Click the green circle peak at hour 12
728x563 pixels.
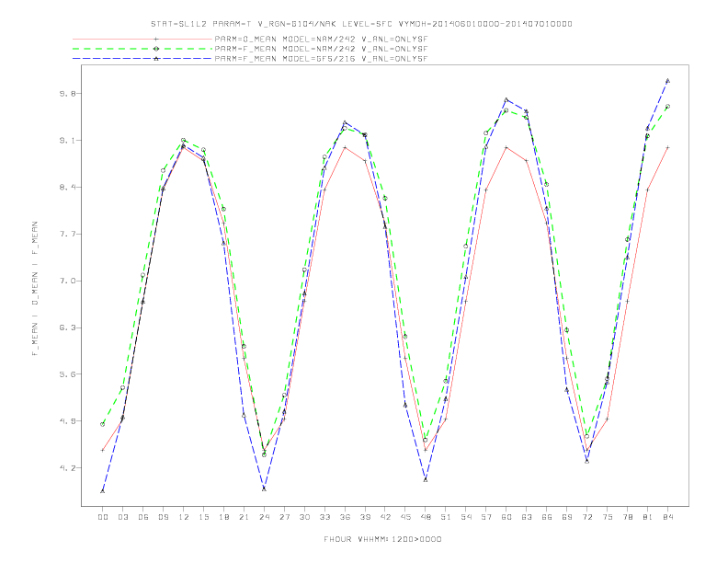point(184,140)
